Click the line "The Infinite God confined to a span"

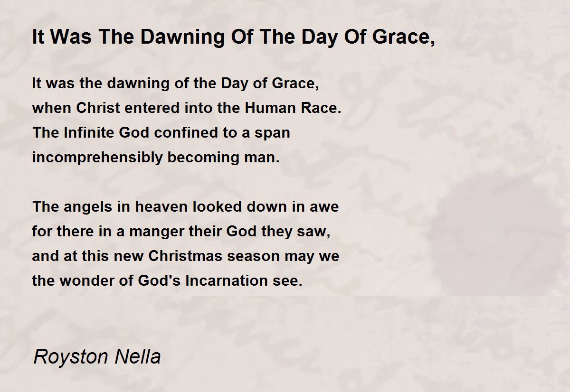coord(161,133)
